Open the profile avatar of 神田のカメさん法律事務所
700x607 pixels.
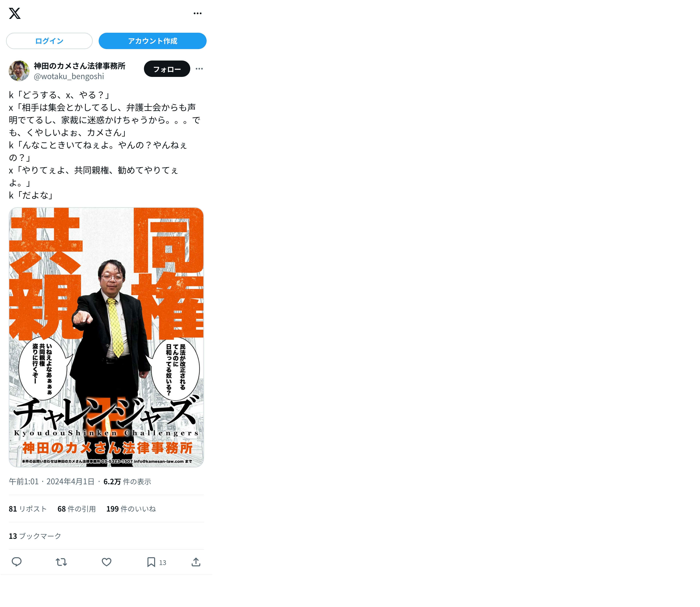[x=19, y=71]
